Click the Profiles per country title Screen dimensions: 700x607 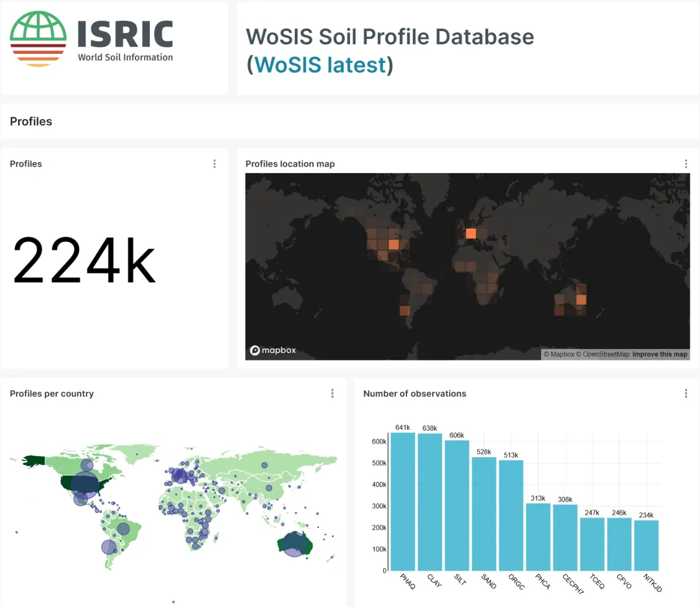(x=52, y=394)
